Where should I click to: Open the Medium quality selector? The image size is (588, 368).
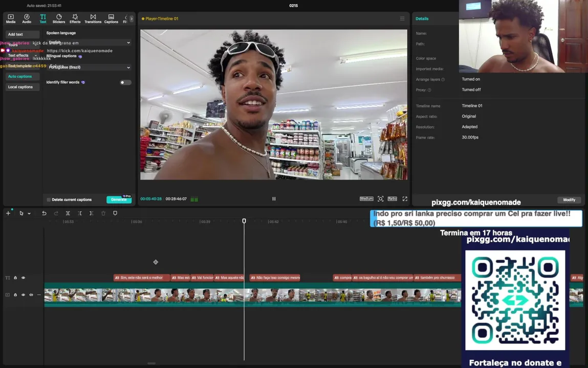(366, 199)
